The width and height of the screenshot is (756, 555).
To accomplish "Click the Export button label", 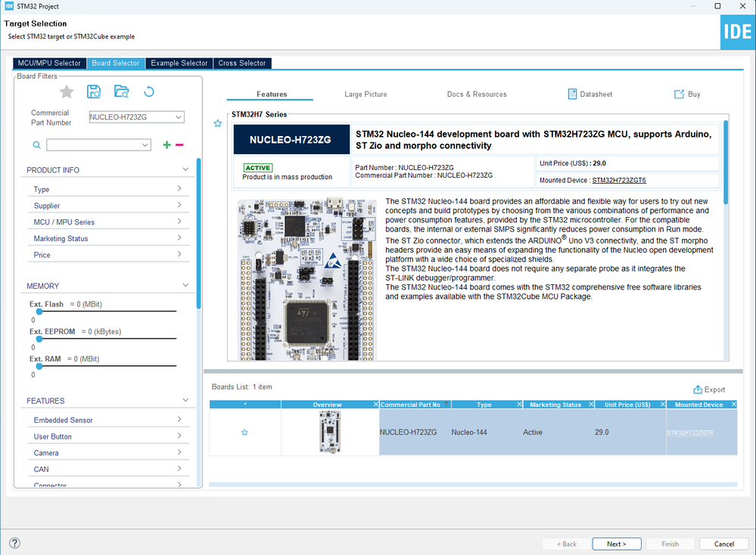I will pyautogui.click(x=714, y=389).
